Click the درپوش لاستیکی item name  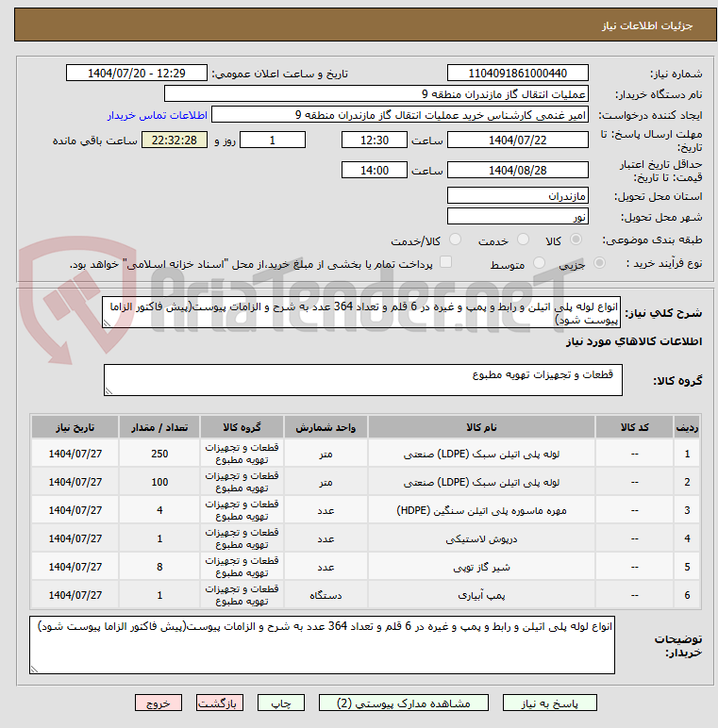[481, 539]
